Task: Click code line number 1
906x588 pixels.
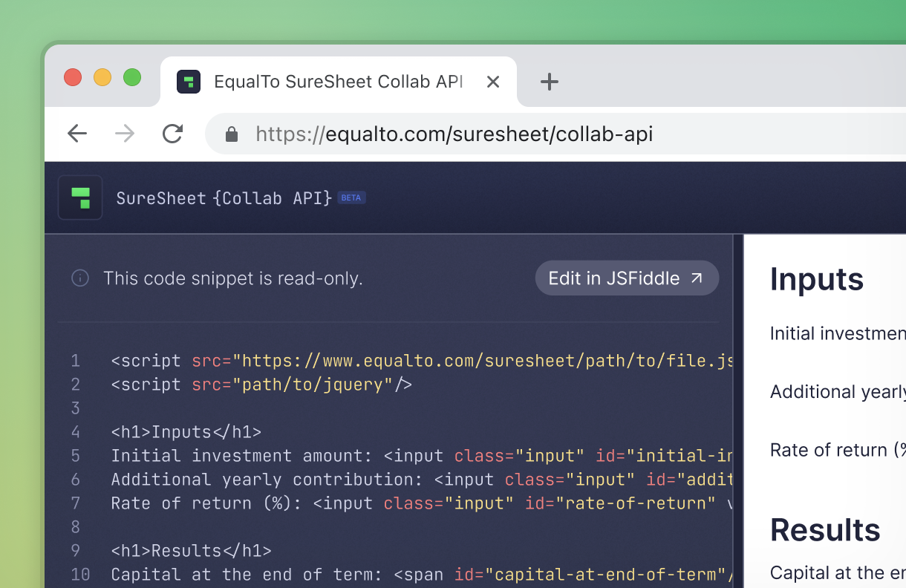Action: click(x=76, y=361)
